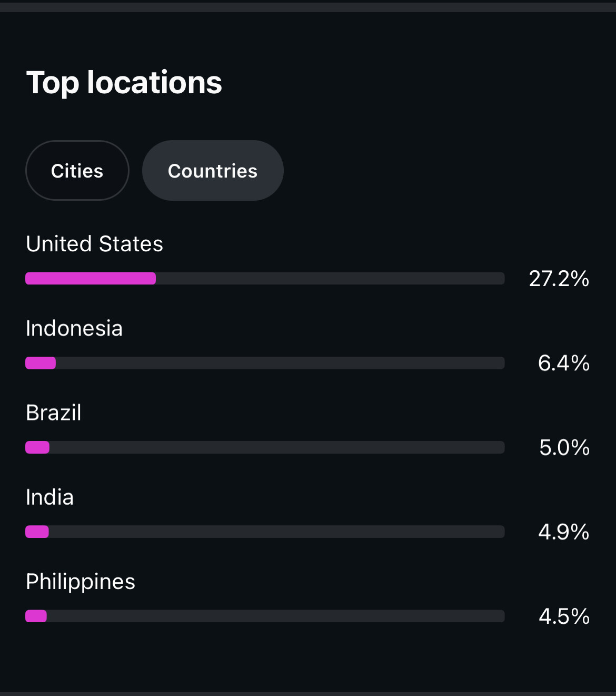Click the 6.4% value for Indonesia
616x696 pixels.
tap(563, 363)
